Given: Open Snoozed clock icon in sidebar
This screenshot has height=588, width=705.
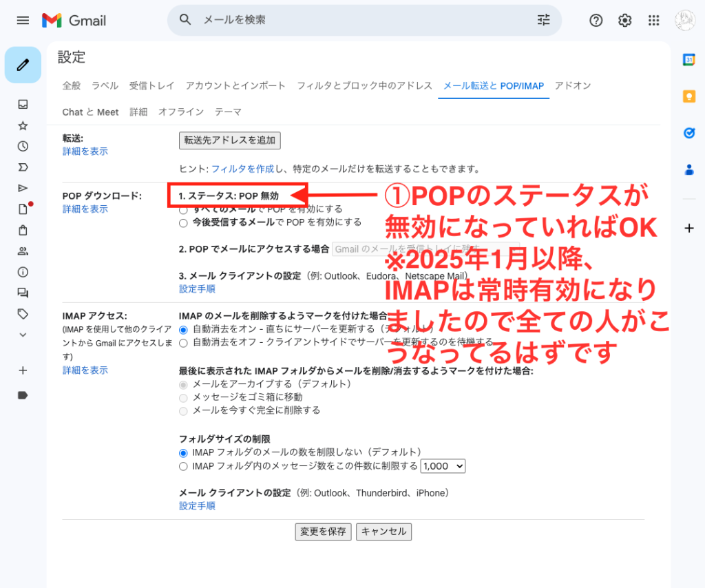Looking at the screenshot, I should pyautogui.click(x=23, y=146).
